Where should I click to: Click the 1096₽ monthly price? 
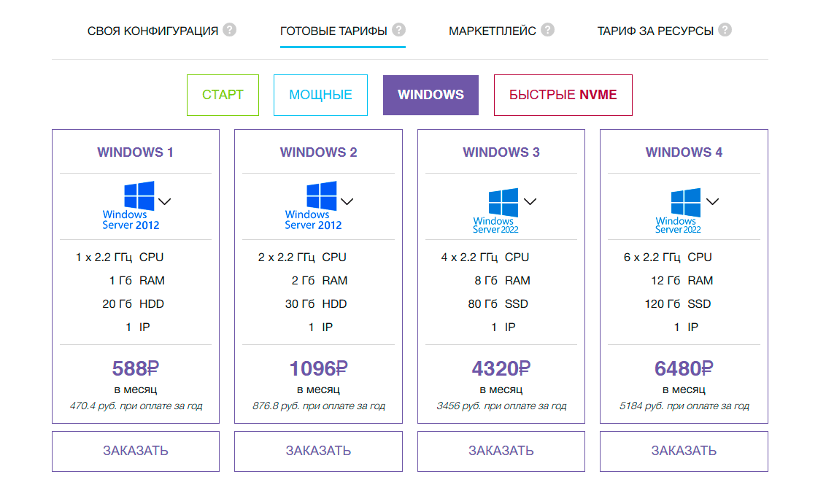[318, 368]
